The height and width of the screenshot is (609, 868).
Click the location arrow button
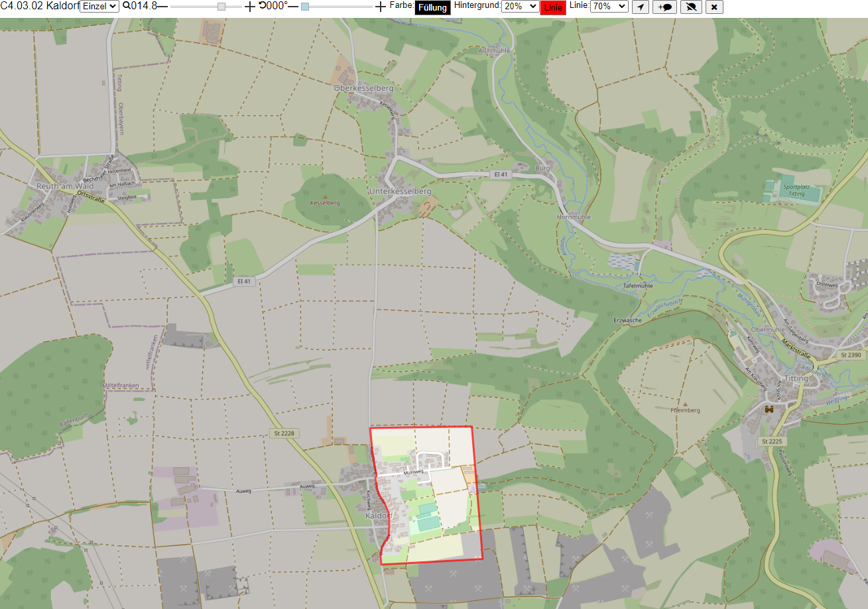point(640,7)
